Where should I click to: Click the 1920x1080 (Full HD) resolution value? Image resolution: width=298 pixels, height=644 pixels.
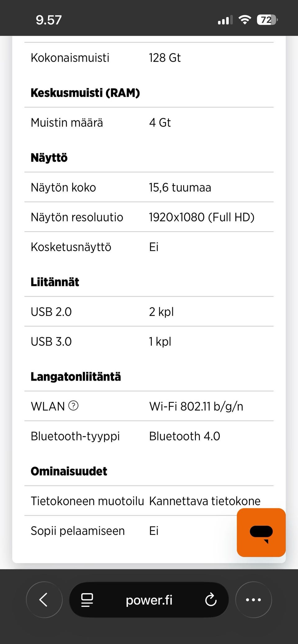pyautogui.click(x=201, y=217)
